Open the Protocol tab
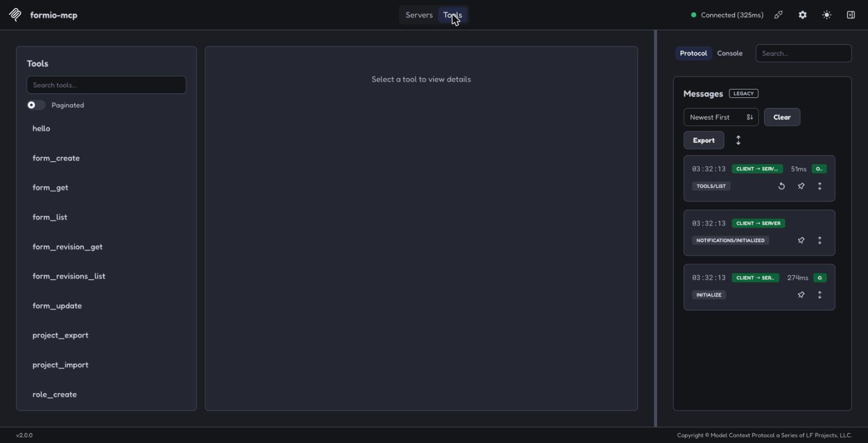 [694, 53]
